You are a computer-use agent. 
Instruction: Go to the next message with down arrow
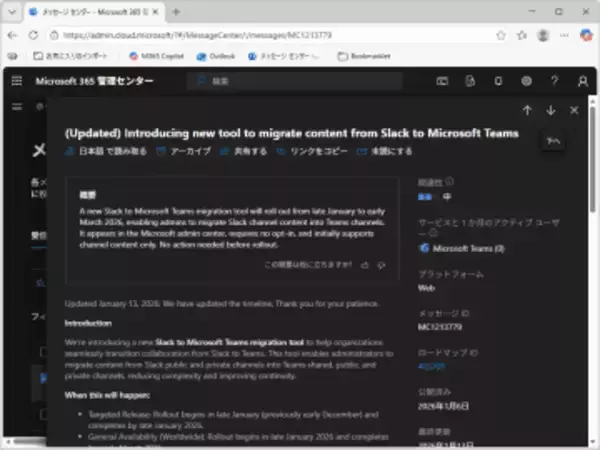[551, 110]
